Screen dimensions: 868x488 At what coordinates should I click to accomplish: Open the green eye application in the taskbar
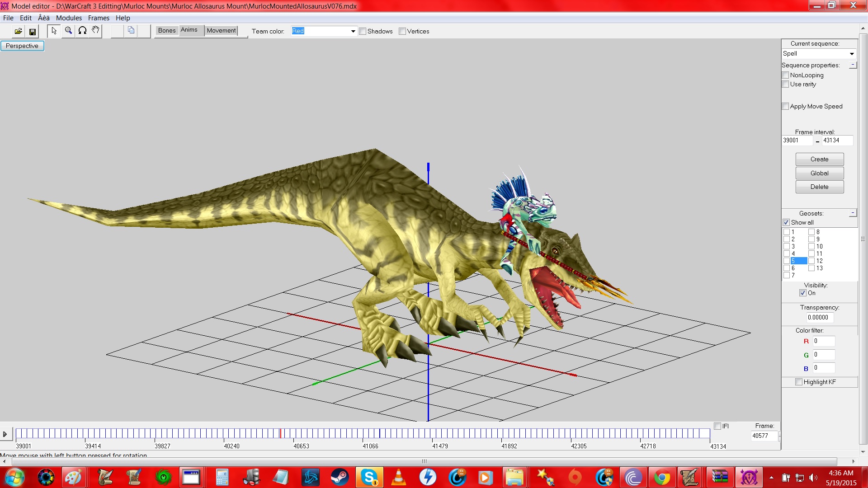[164, 477]
